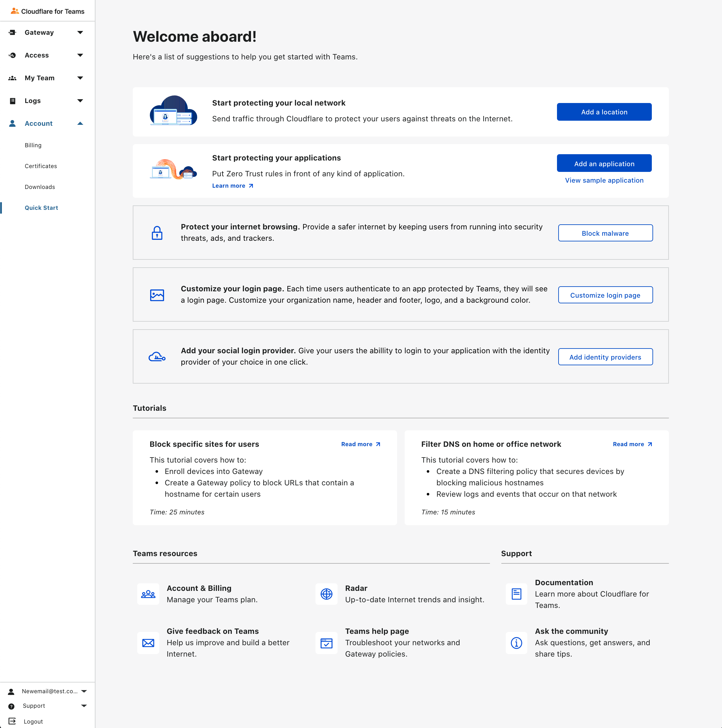
Task: Click the user avatar icon beside email
Action: click(11, 691)
